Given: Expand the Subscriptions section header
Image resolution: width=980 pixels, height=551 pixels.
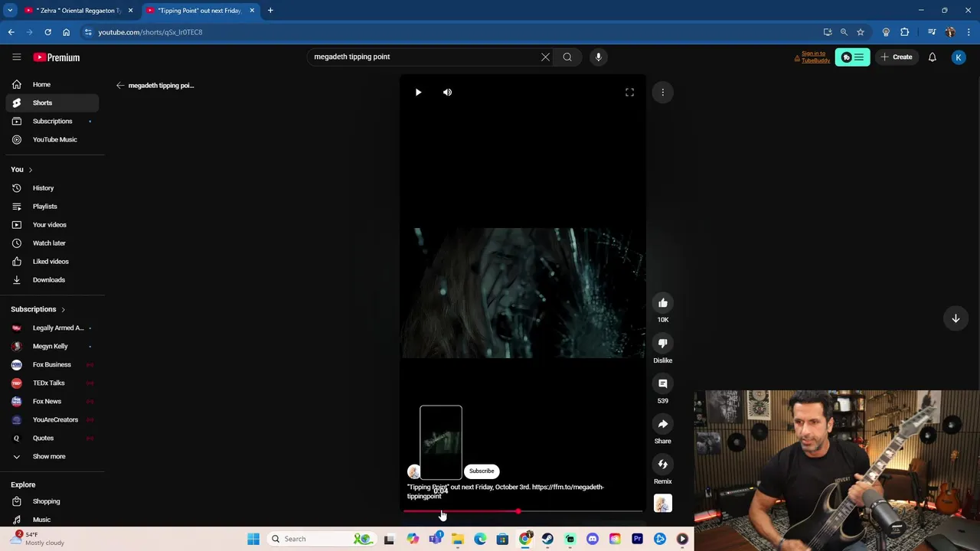Looking at the screenshot, I should [x=38, y=309].
